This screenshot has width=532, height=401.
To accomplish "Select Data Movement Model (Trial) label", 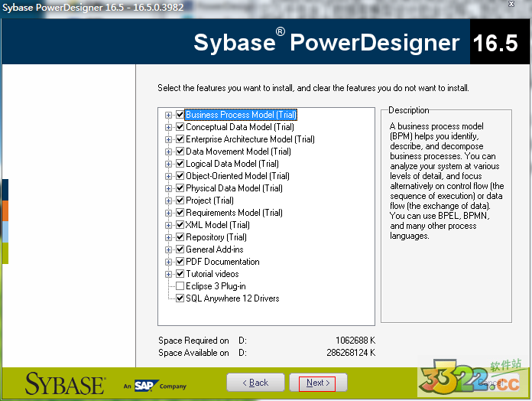I will coord(238,152).
